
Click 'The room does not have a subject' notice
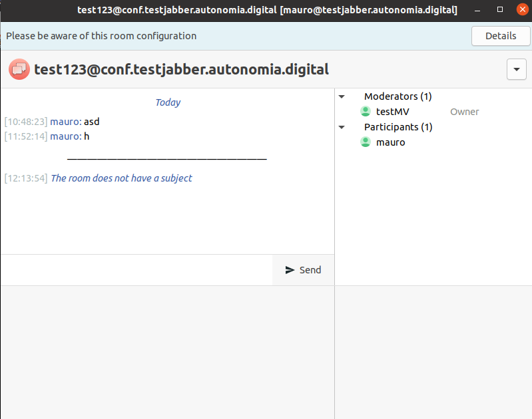coord(121,178)
